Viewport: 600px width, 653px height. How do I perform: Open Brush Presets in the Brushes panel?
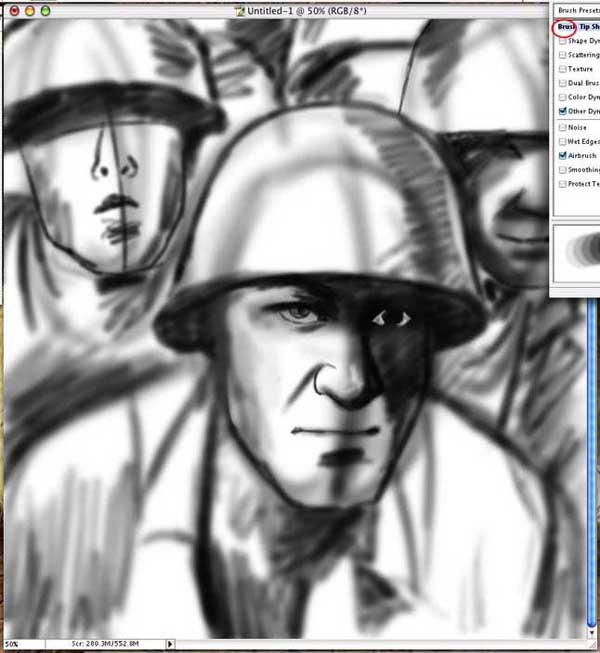coord(579,10)
